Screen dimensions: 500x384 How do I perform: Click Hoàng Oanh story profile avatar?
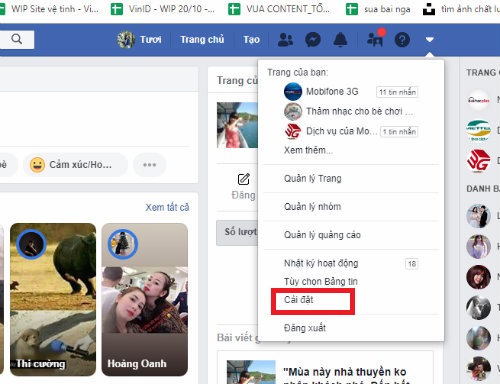pyautogui.click(x=123, y=244)
